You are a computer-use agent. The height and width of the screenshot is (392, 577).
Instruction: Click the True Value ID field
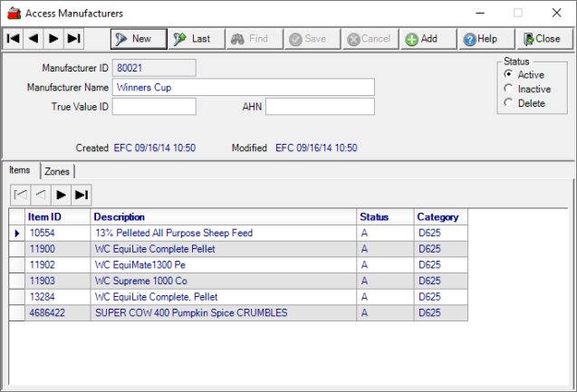click(154, 107)
